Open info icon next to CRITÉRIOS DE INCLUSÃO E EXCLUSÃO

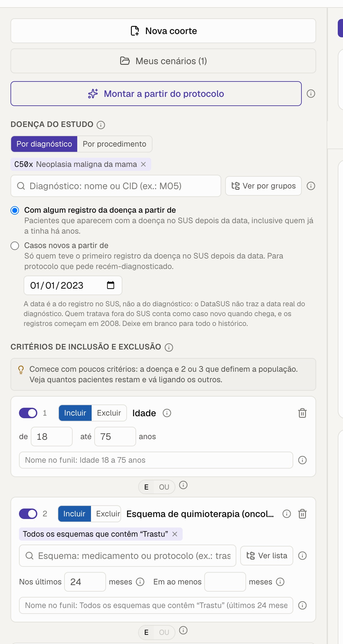[169, 347]
